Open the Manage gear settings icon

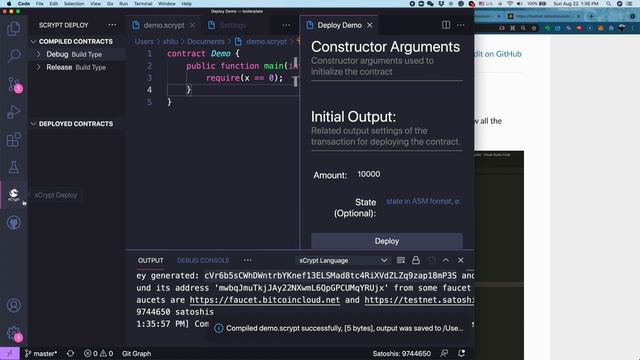(14, 333)
